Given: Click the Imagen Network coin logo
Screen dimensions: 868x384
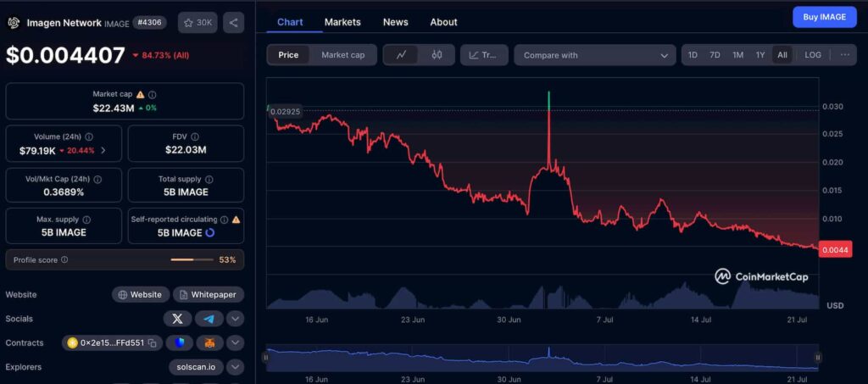Looking at the screenshot, I should (14, 23).
